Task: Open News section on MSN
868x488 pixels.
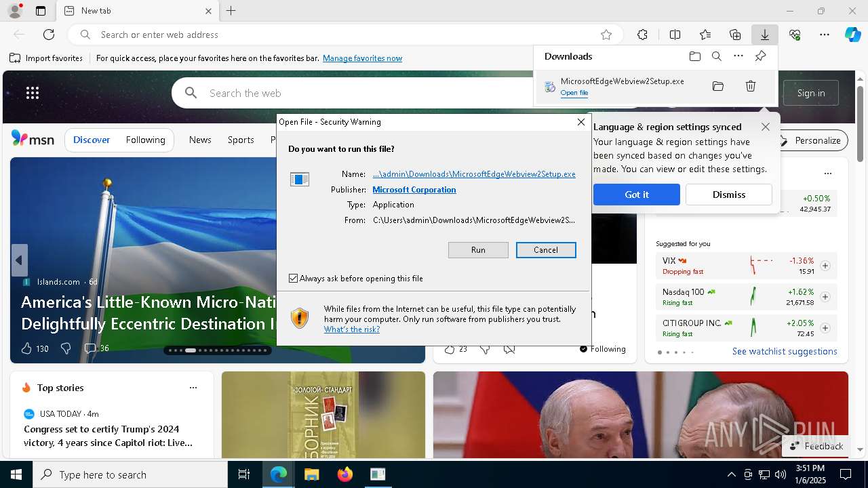Action: (200, 140)
